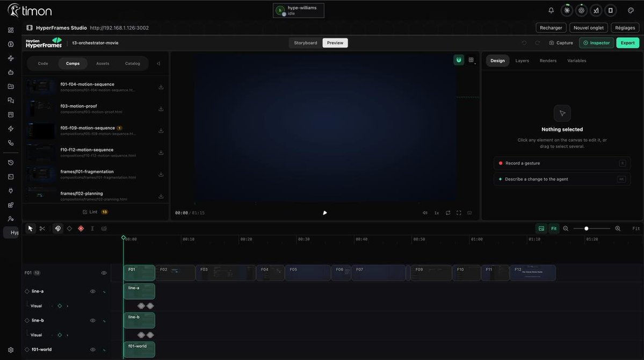Open the plug icon in left sidebar

pyautogui.click(x=11, y=191)
